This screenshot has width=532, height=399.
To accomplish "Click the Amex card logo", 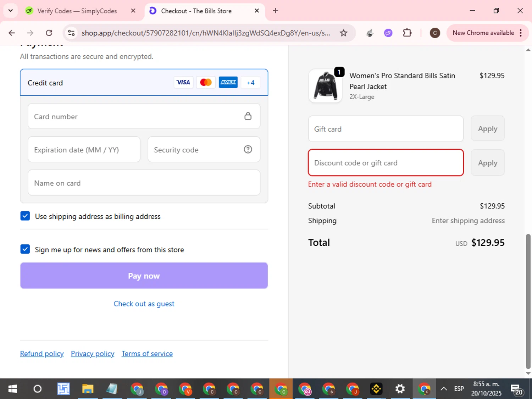I will pos(228,82).
